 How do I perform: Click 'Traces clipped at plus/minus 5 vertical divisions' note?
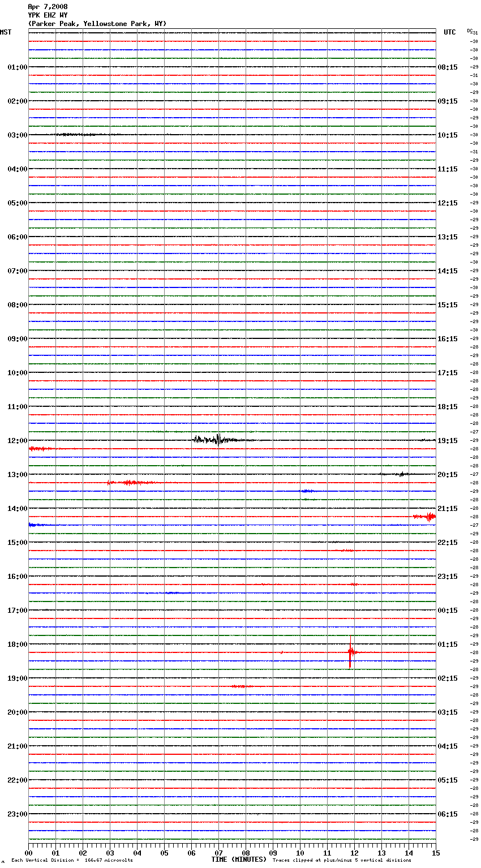pos(342,861)
